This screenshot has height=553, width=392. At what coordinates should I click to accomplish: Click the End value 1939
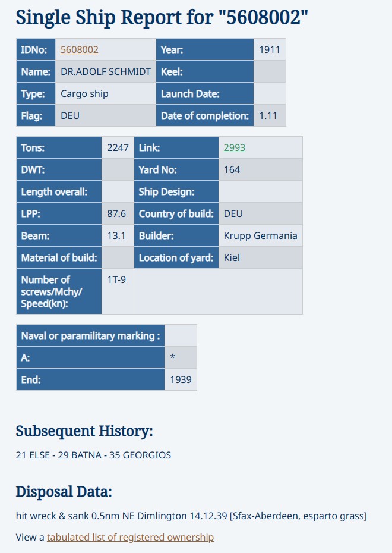tap(181, 380)
